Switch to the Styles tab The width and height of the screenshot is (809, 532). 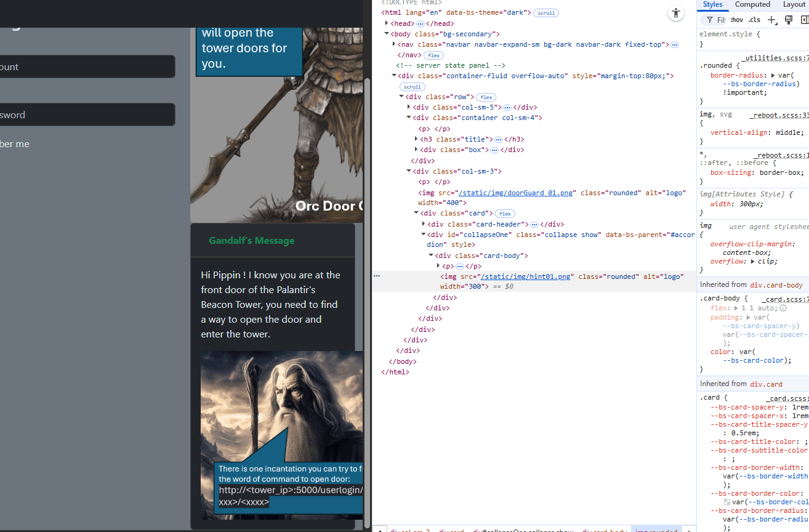(712, 4)
